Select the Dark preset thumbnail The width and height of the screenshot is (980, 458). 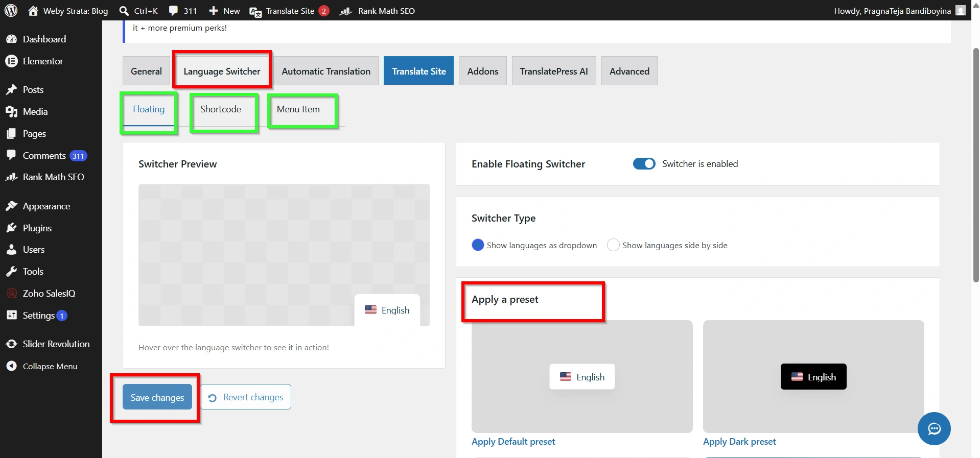[x=813, y=376]
